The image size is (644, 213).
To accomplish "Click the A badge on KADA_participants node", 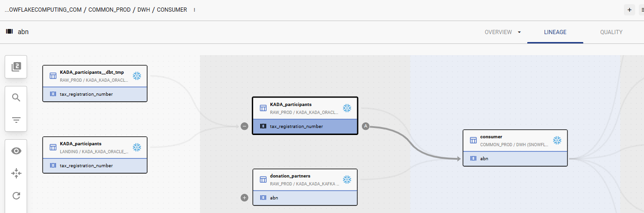I will 366,126.
